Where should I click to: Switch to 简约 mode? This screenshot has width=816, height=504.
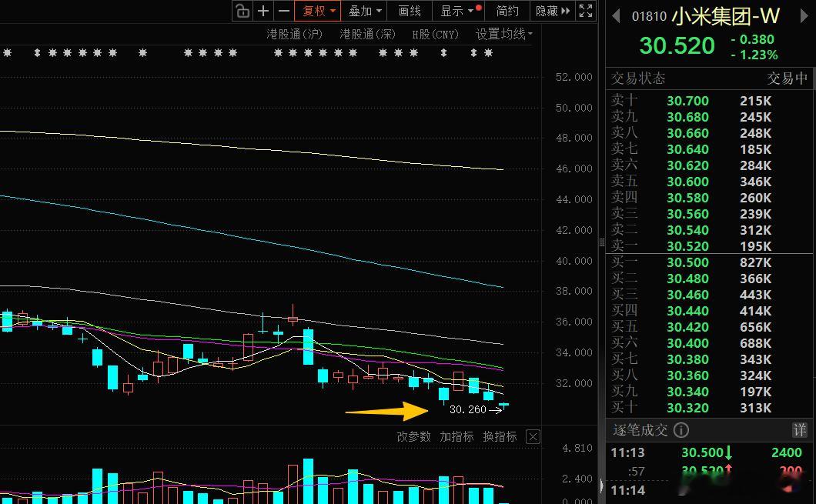pos(507,11)
